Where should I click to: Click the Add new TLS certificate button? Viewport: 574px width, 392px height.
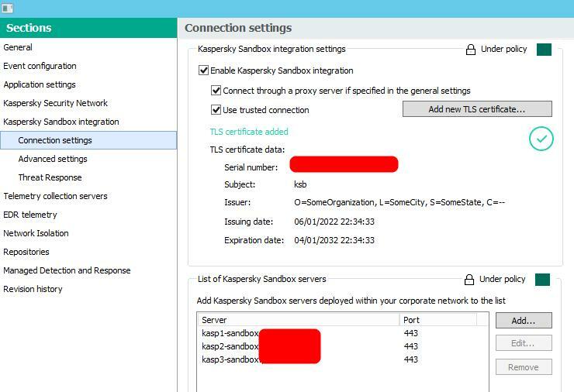point(477,109)
